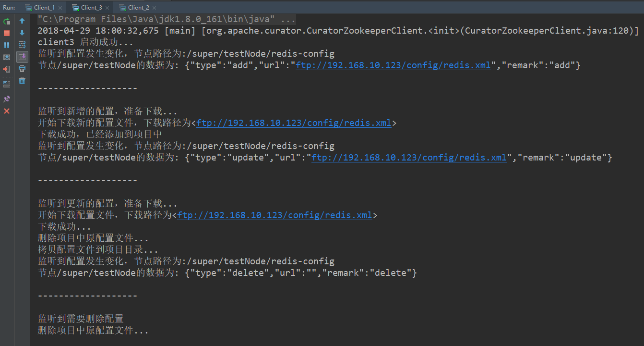Open ftp link after 开始下载新的配置文件
The image size is (644, 346).
(294, 123)
